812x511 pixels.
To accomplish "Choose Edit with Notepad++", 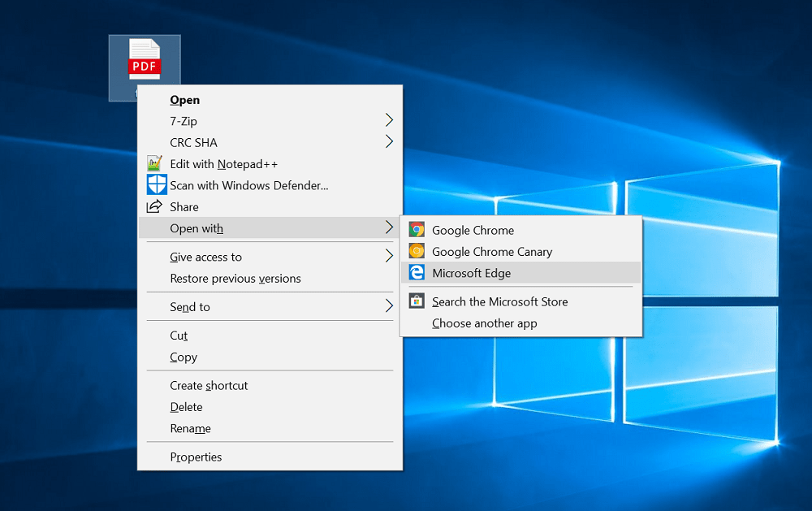I will (270, 164).
